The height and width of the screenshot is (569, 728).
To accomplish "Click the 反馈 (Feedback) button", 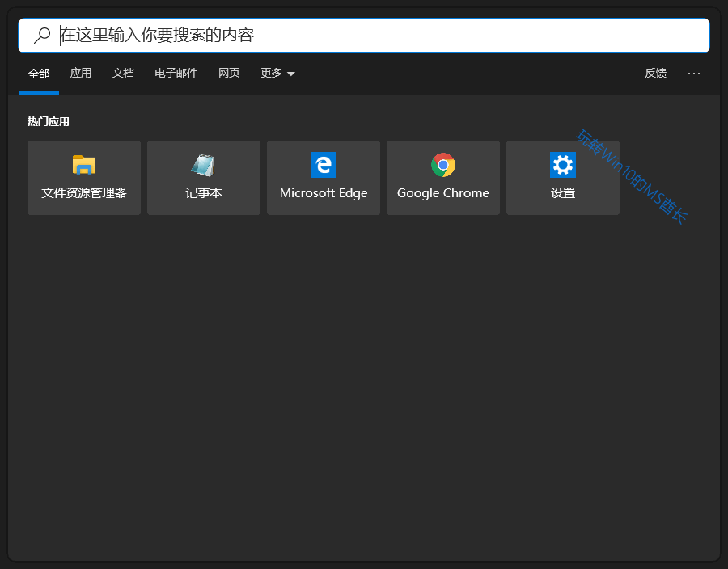I will tap(655, 73).
